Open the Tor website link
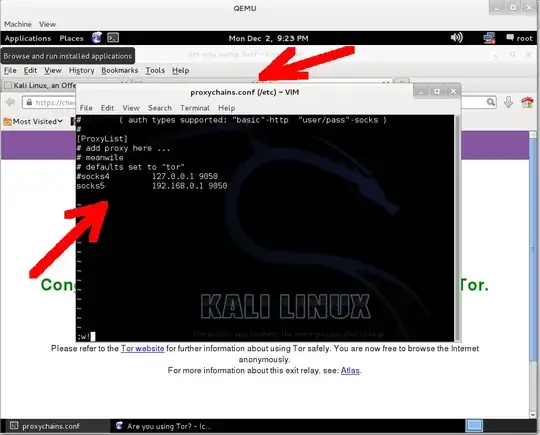 click(142, 349)
